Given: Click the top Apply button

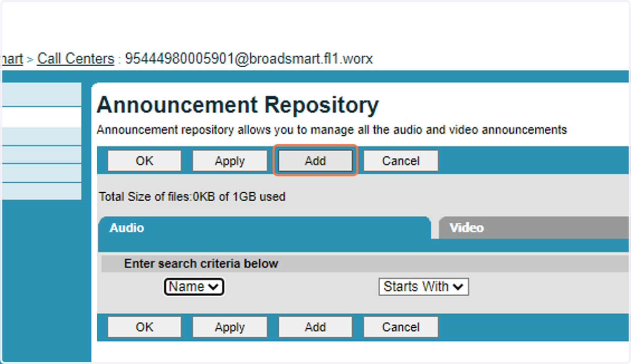Looking at the screenshot, I should pos(230,161).
